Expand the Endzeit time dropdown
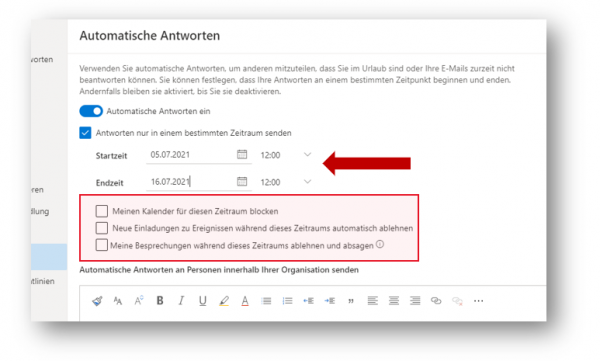Image resolution: width=600 pixels, height=361 pixels. (307, 181)
